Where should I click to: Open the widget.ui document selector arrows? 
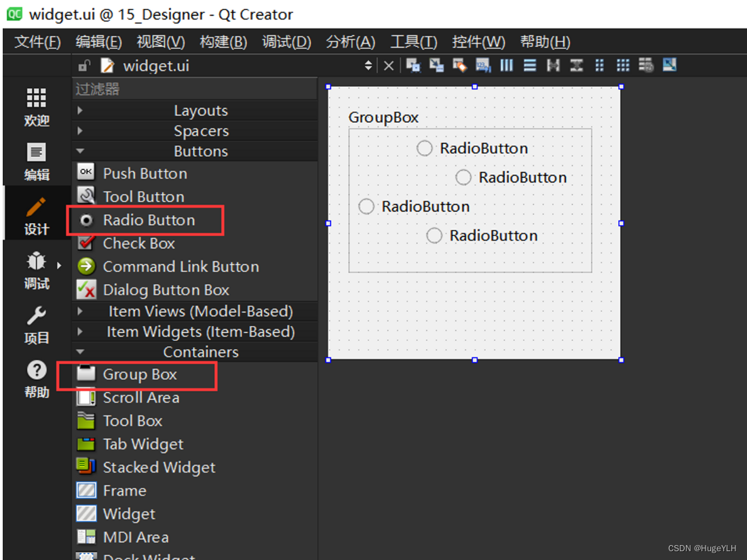(368, 66)
